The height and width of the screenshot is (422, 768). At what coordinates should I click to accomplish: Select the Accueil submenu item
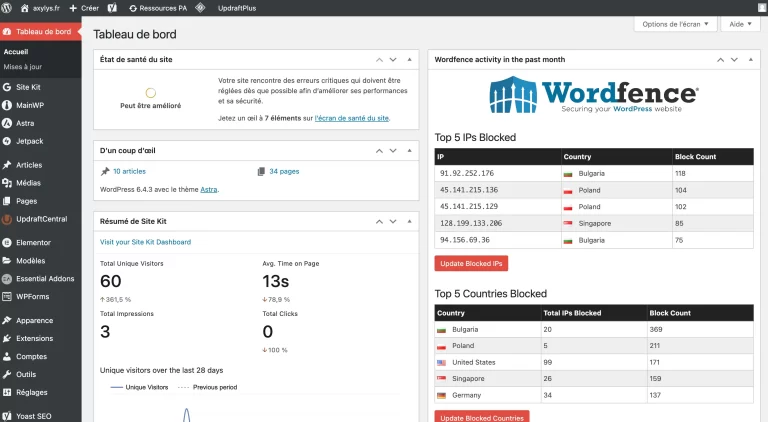point(16,52)
